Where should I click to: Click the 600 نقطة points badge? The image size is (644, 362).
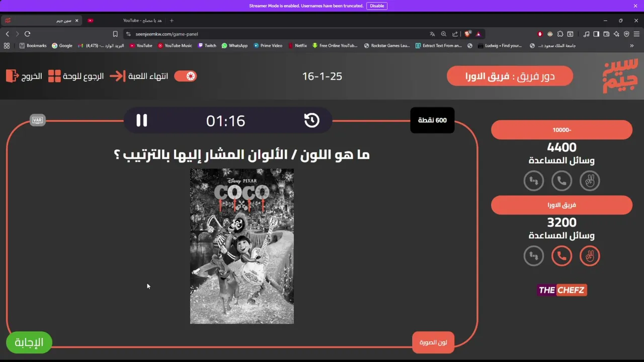432,120
